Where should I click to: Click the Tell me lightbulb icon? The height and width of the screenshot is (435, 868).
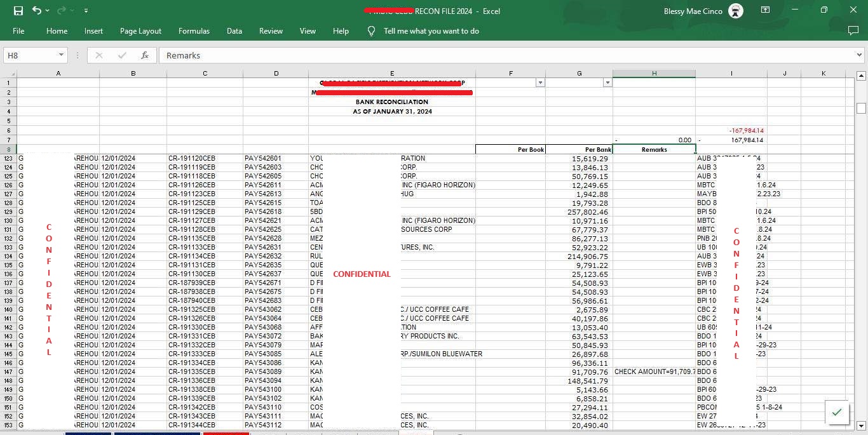372,30
